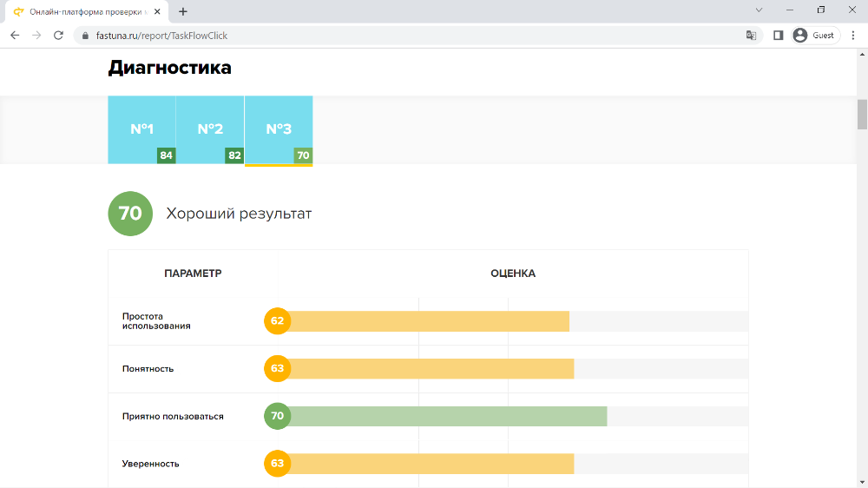The width and height of the screenshot is (868, 488).
Task: Go back to the previous page
Action: [15, 36]
